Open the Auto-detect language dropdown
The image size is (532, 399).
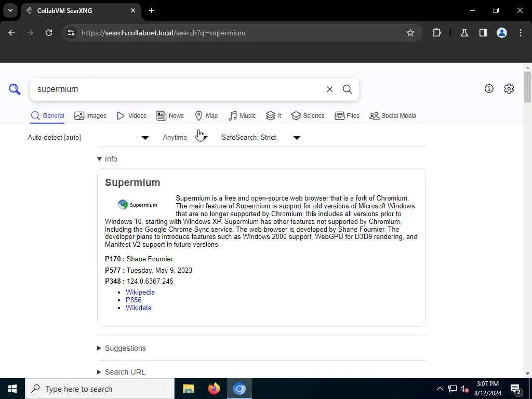pos(88,137)
